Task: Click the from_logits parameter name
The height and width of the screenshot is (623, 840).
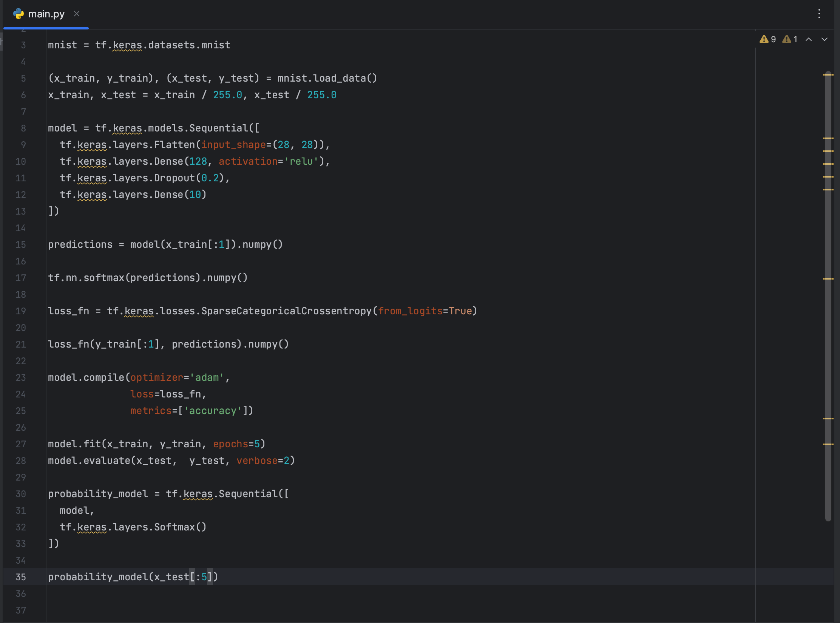Action: click(x=410, y=311)
